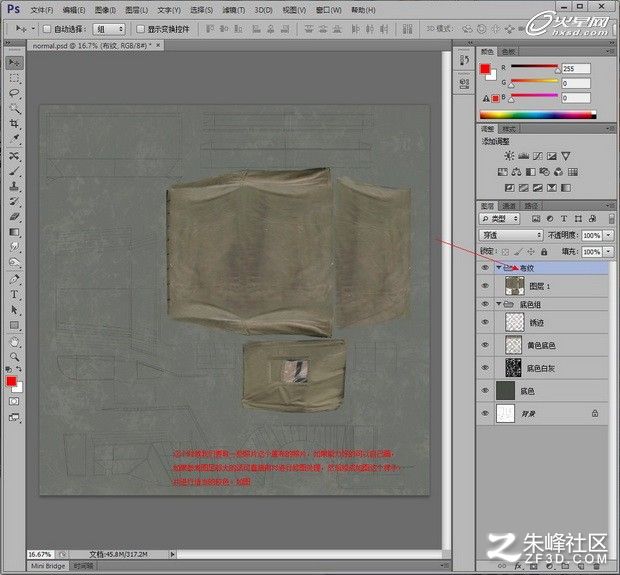
Task: Enable the 自动选择 checkbox
Action: tap(47, 29)
